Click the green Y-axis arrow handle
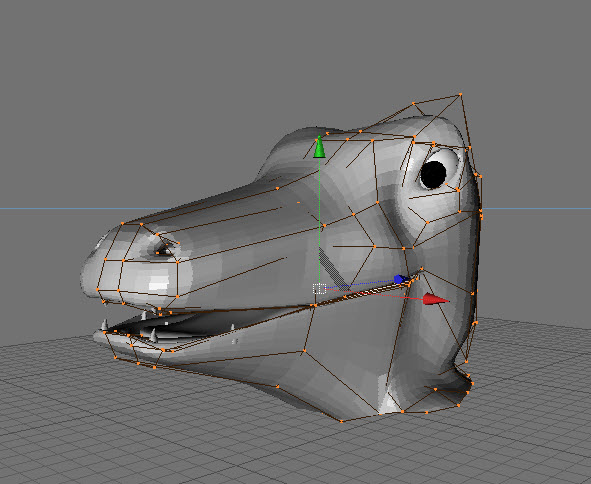 319,147
